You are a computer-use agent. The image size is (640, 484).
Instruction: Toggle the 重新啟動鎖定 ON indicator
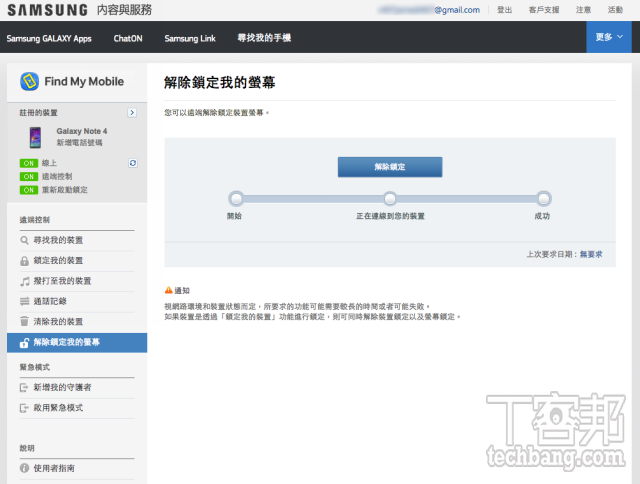29,190
